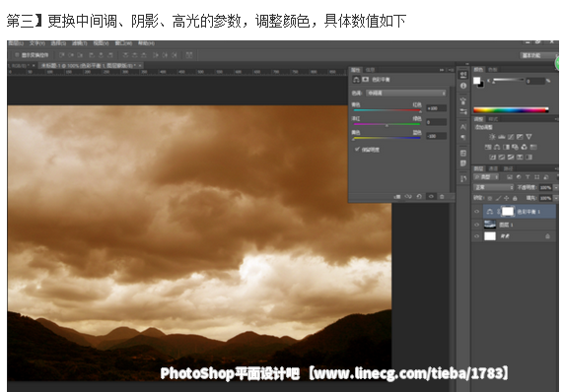
Task: Switch to the Properties tab
Action: coord(356,70)
